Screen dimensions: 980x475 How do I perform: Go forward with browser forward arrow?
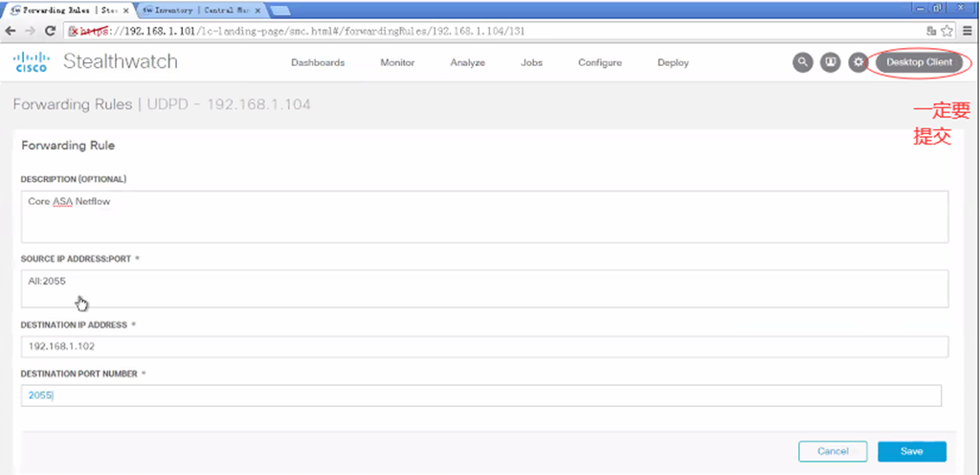coord(30,31)
